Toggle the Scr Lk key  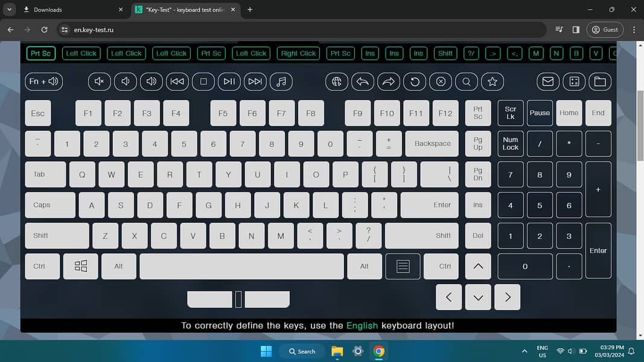tap(511, 113)
